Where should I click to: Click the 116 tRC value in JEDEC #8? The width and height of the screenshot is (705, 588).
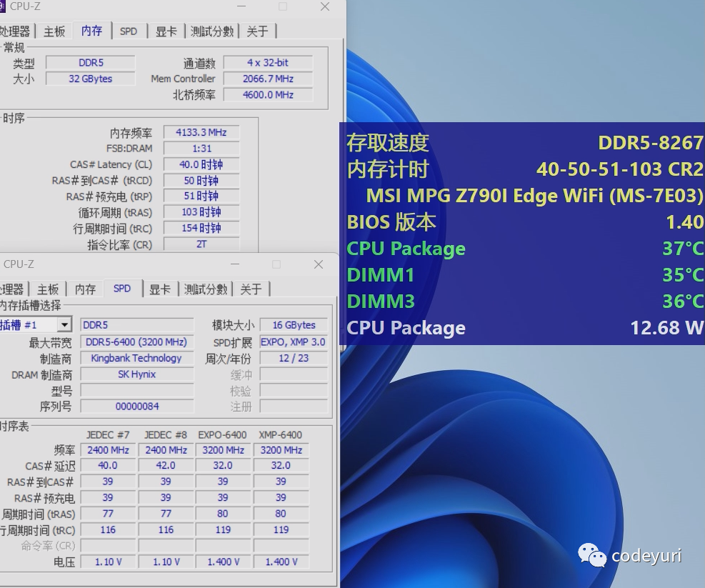pos(166,530)
